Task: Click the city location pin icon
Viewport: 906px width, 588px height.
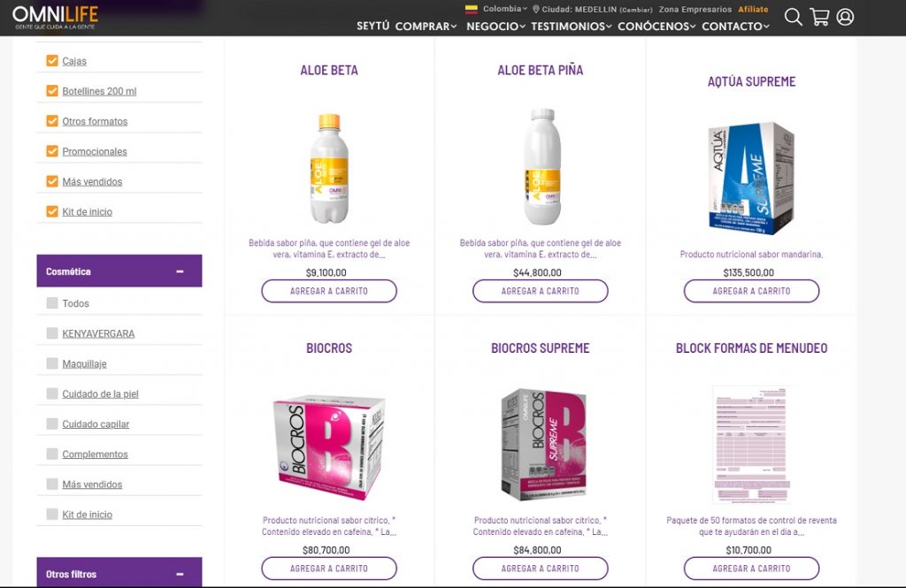Action: click(x=535, y=9)
